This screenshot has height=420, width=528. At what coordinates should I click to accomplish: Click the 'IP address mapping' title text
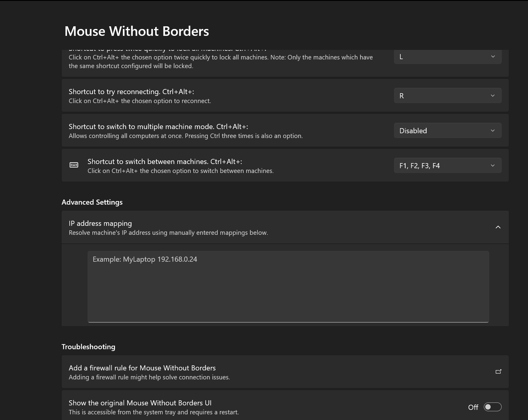(100, 223)
